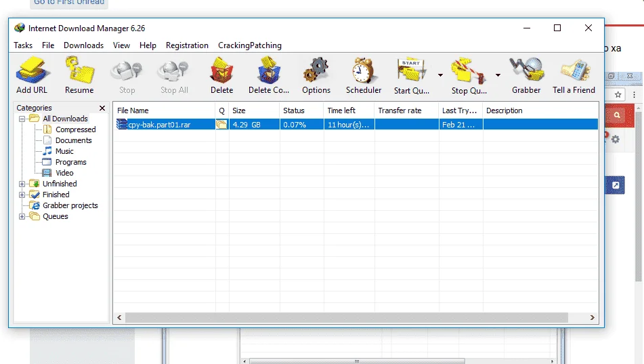The width and height of the screenshot is (644, 364).
Task: Sort by the Description column header
Action: click(x=540, y=110)
